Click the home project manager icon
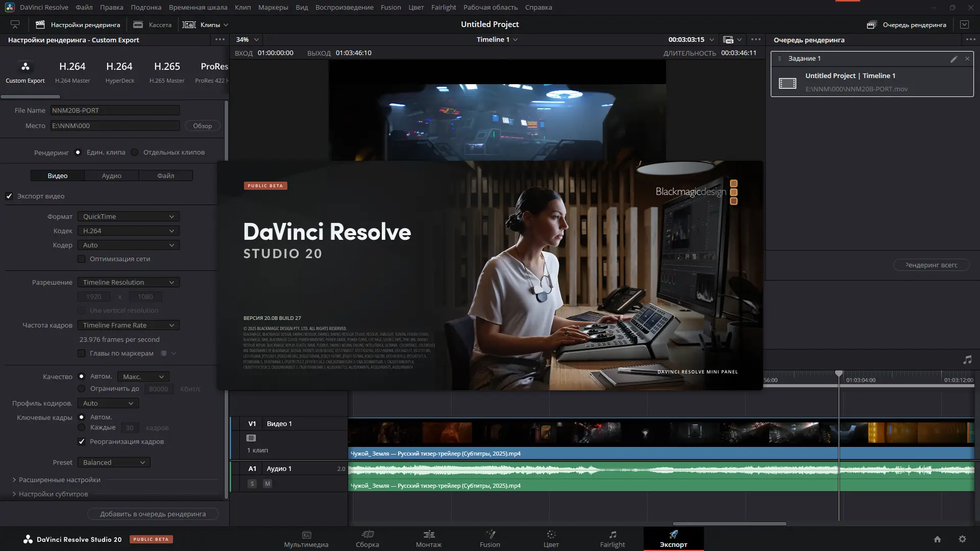 coord(937,539)
